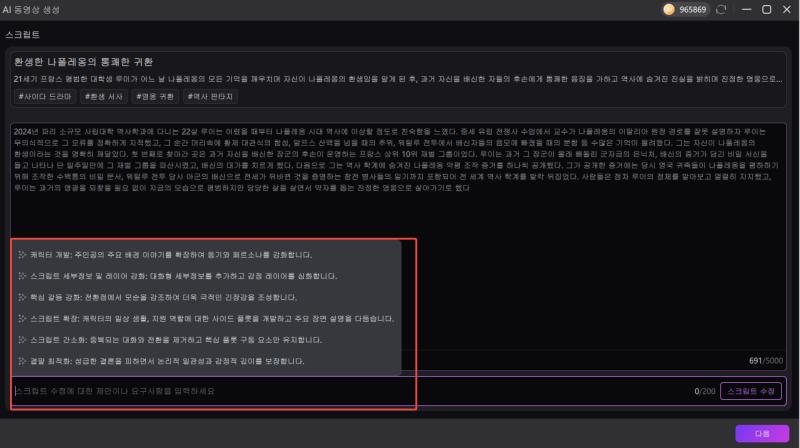The image size is (800, 448).
Task: Choose the 스크립트 세부정보 및 레이어 강화 suggestion text
Action: click(184, 276)
